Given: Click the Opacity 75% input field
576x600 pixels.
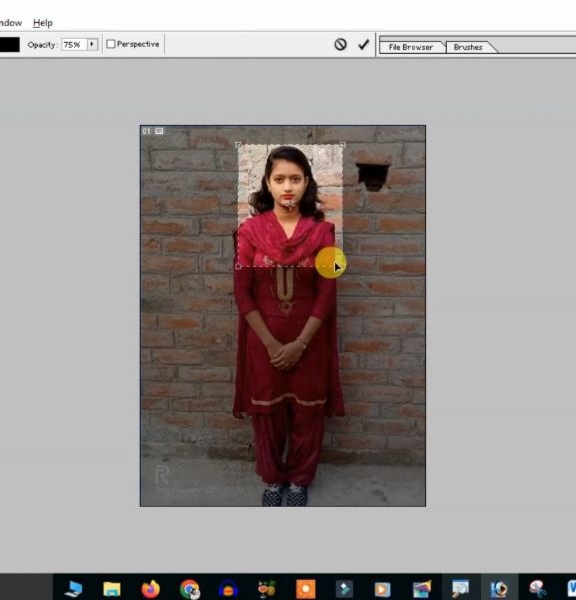Looking at the screenshot, I should click(x=75, y=44).
